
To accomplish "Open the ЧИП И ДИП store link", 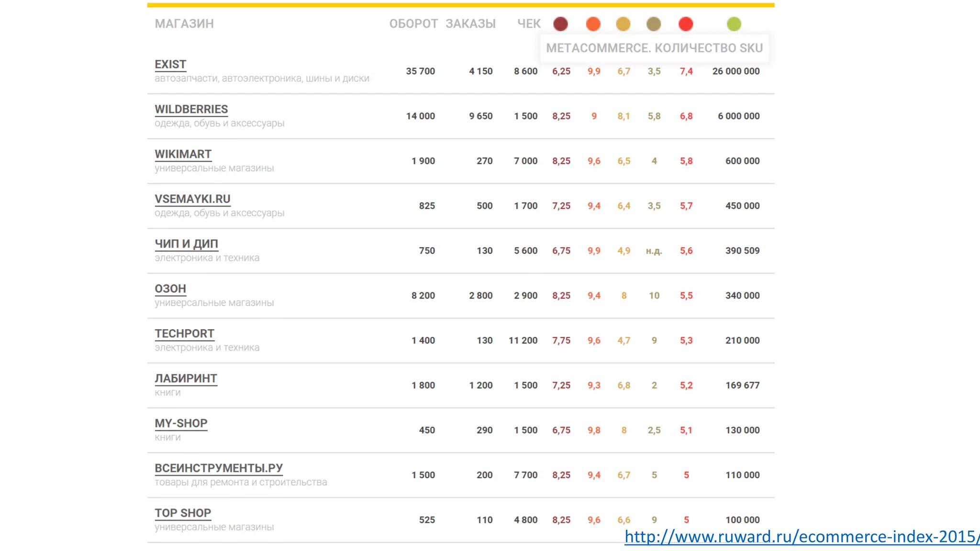I will 186,244.
